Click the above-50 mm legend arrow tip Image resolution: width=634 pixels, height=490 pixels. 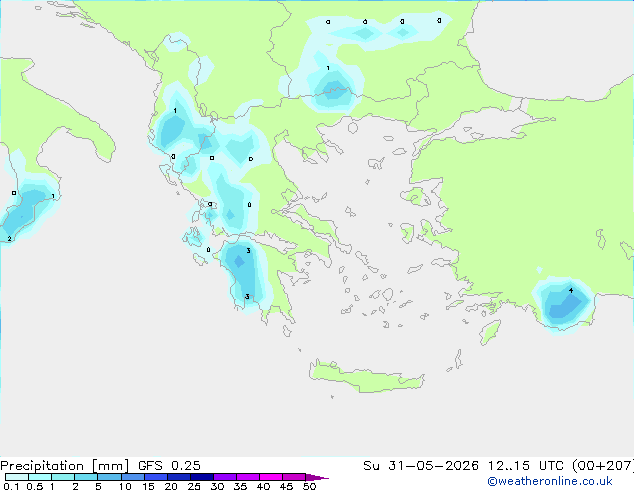(317, 477)
